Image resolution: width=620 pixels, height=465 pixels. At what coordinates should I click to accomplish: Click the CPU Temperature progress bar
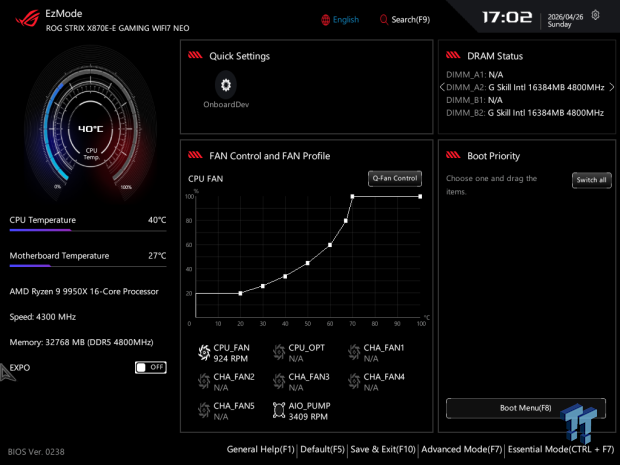[88, 230]
